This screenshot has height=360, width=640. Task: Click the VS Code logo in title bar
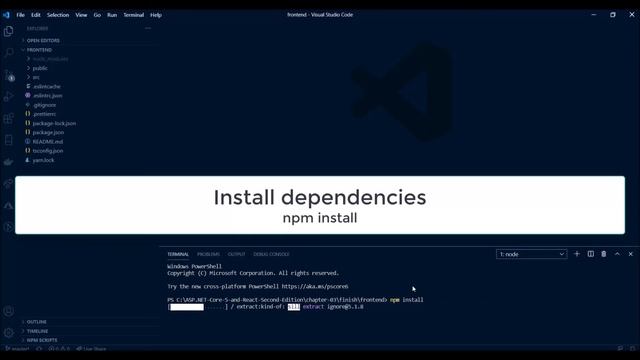(x=6, y=15)
